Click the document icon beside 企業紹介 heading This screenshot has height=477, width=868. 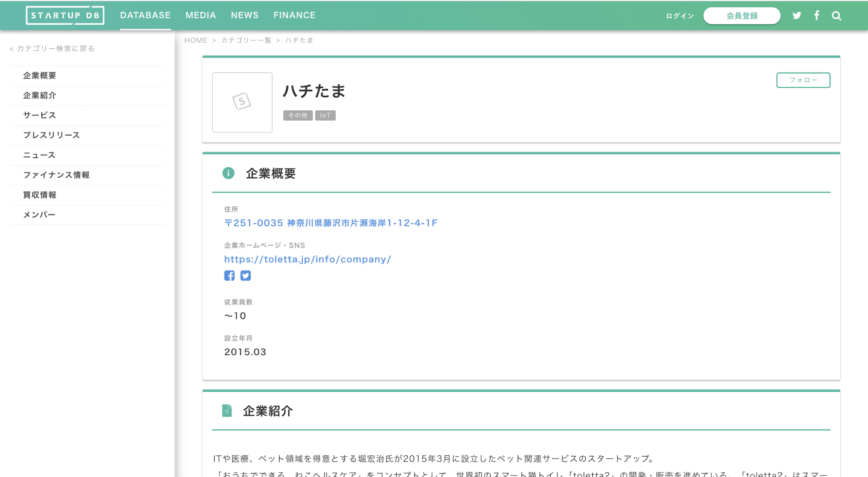[x=227, y=410]
